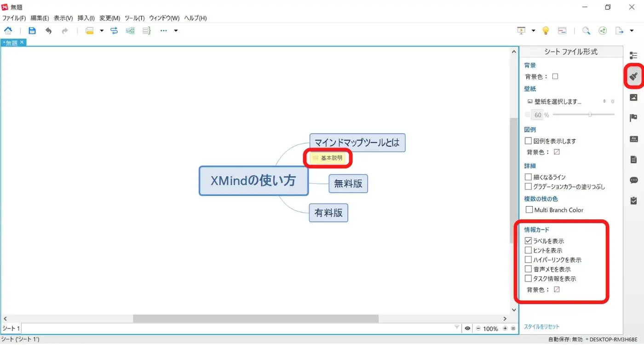This screenshot has width=644, height=345.
Task: Enable '音声メモを表示' checkbox
Action: [528, 269]
